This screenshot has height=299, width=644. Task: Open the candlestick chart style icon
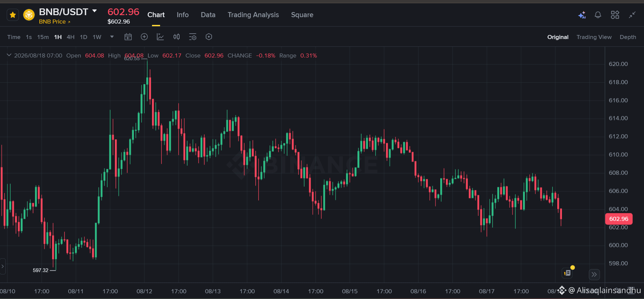tap(177, 37)
